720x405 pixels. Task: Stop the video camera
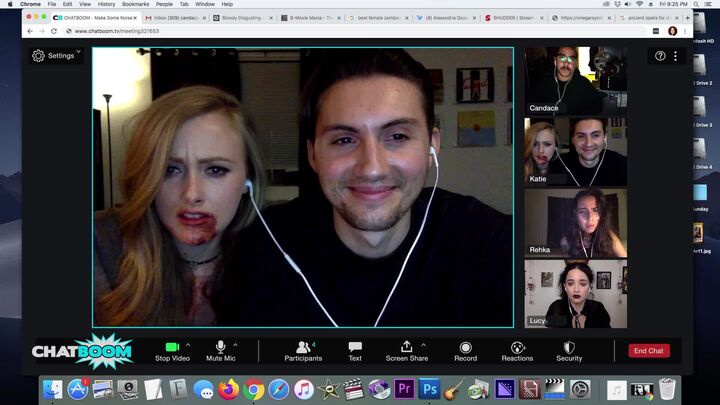click(x=172, y=347)
